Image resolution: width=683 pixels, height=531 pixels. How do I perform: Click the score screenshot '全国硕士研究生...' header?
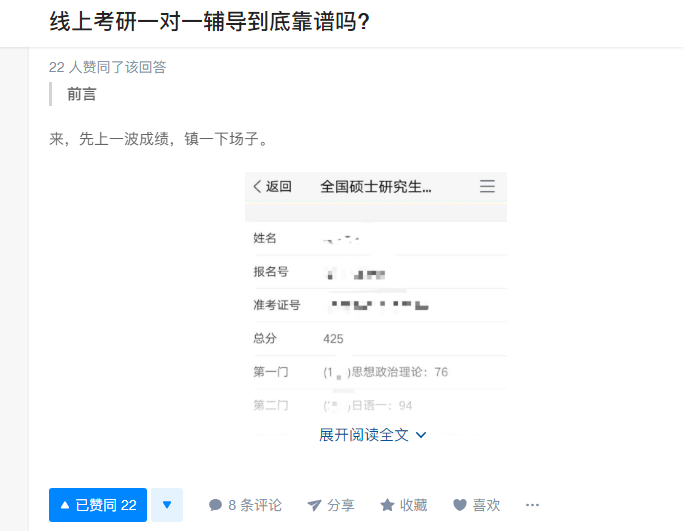pos(375,187)
